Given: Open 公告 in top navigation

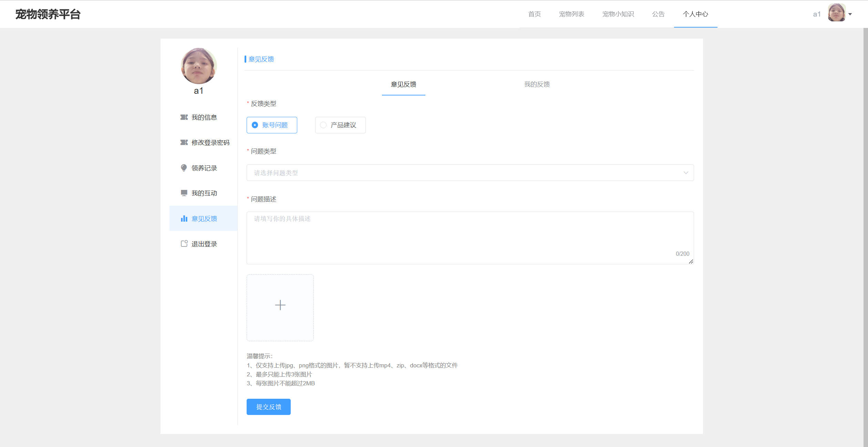Looking at the screenshot, I should coord(658,14).
